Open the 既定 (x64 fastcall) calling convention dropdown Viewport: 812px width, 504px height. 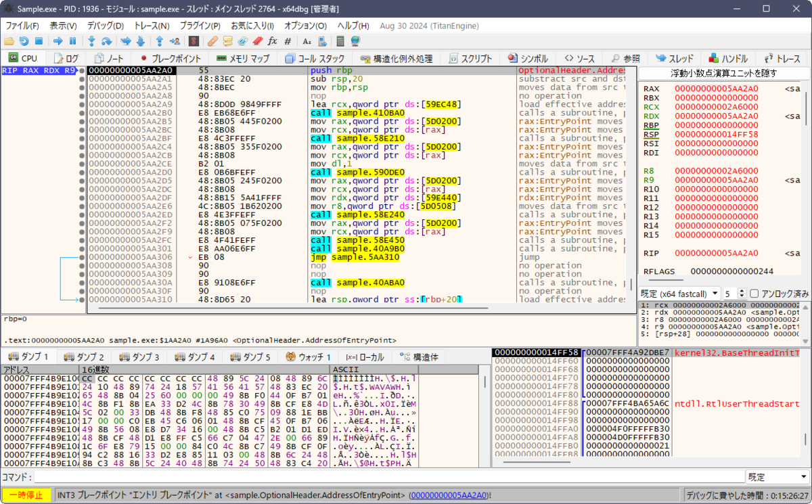coord(678,294)
